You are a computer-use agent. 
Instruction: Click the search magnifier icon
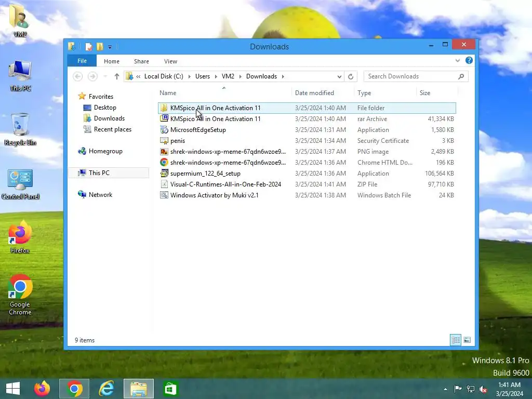coord(461,76)
